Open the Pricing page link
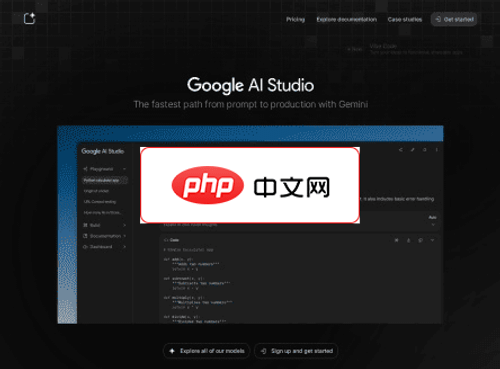 coord(295,19)
